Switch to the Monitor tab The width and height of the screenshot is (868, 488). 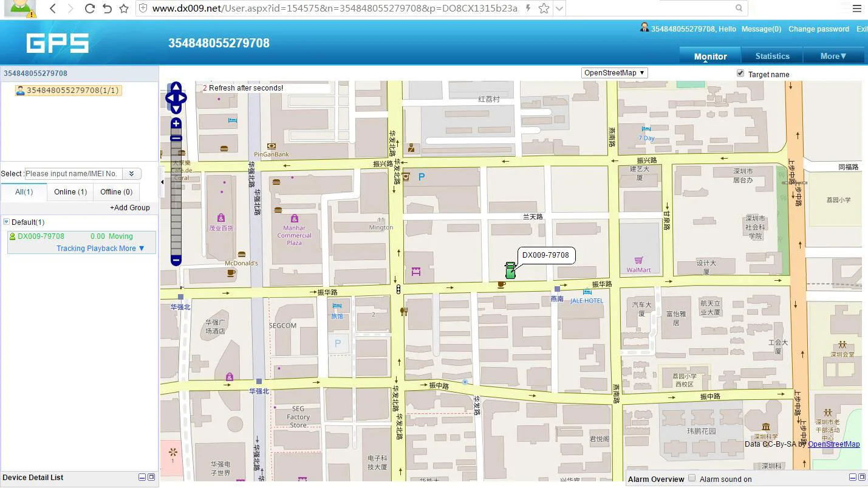tap(711, 56)
